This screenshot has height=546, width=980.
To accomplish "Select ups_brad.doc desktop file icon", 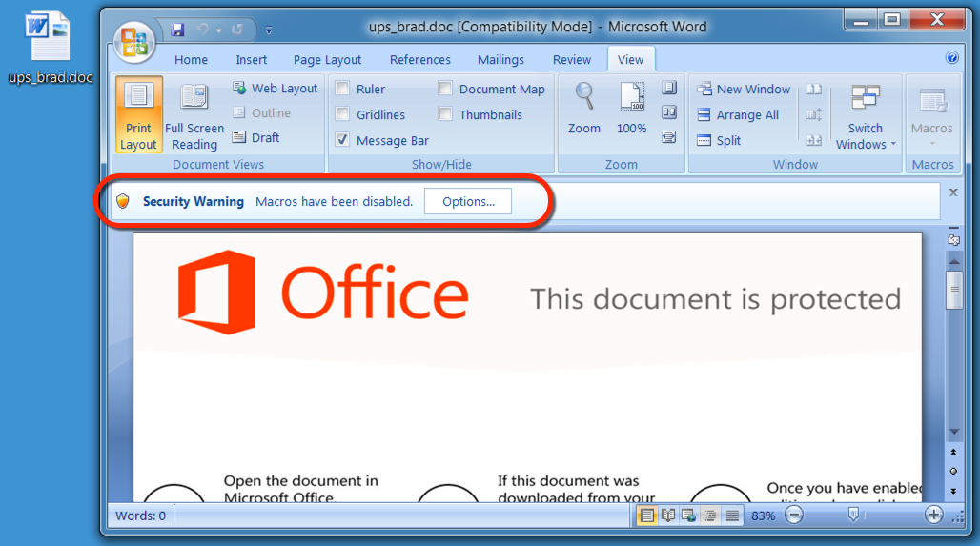I will 50,48.
